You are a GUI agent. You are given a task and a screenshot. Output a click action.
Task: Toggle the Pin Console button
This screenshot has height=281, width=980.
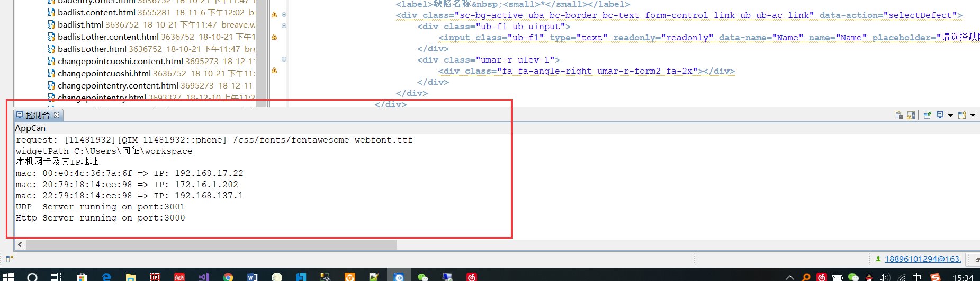[x=927, y=115]
